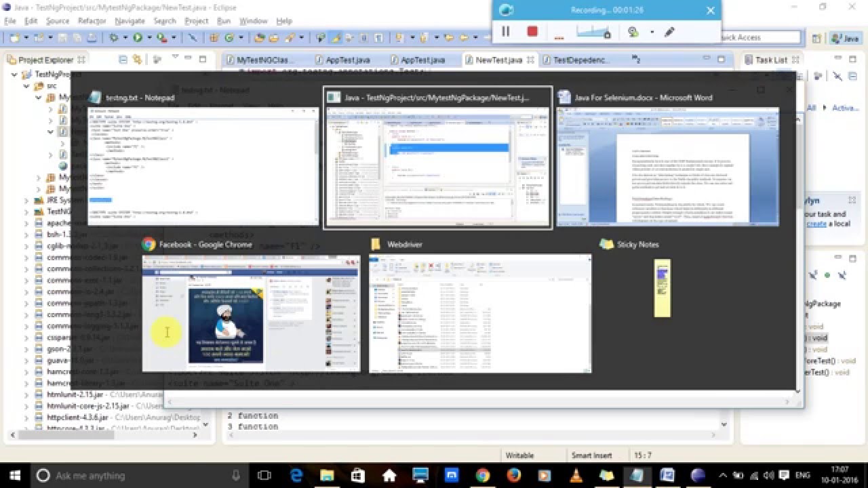Screen dimensions: 868x488
Task: Open the Edit menu
Action: pyautogui.click(x=31, y=21)
